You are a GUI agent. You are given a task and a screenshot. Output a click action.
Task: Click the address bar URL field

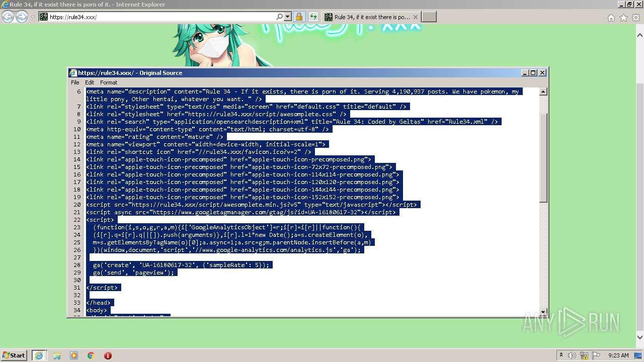161,17
